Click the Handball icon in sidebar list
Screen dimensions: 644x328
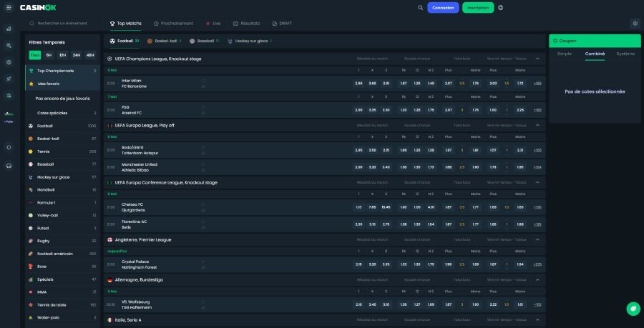tap(31, 190)
